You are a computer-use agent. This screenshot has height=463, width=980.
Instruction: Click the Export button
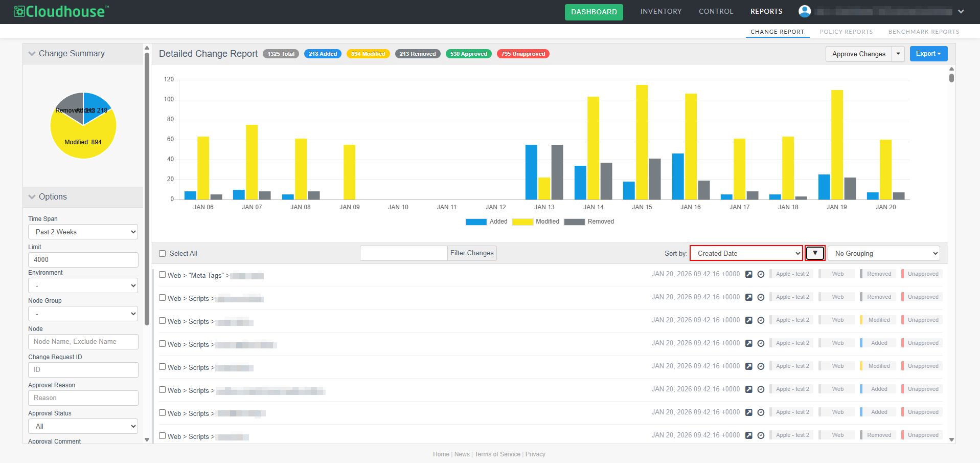coord(928,54)
